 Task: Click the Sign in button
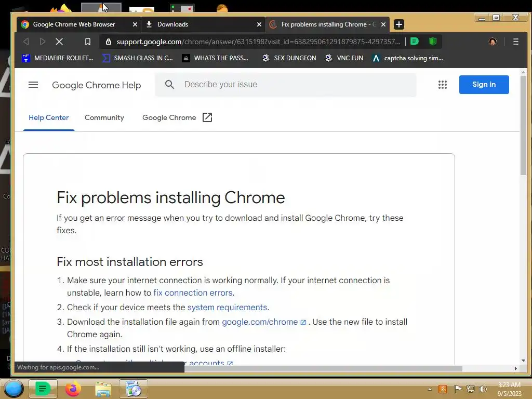pyautogui.click(x=484, y=85)
